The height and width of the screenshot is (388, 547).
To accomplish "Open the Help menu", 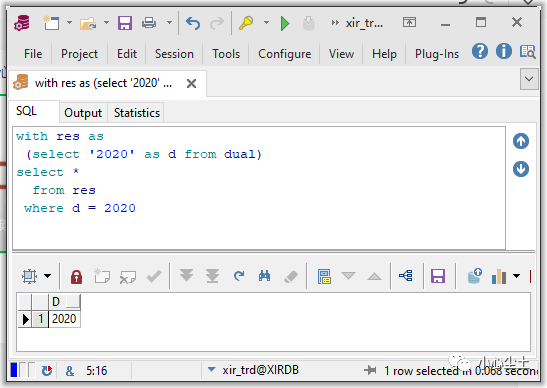I will [x=384, y=54].
